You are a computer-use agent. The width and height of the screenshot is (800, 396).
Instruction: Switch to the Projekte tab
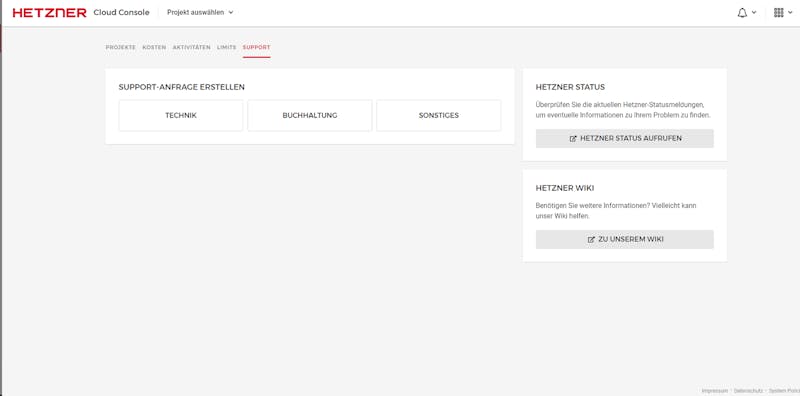pos(120,47)
